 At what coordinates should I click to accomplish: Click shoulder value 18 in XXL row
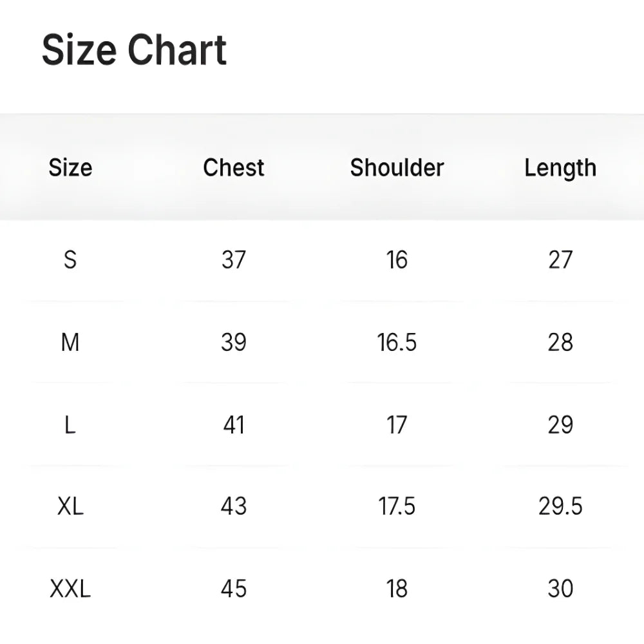397,589
